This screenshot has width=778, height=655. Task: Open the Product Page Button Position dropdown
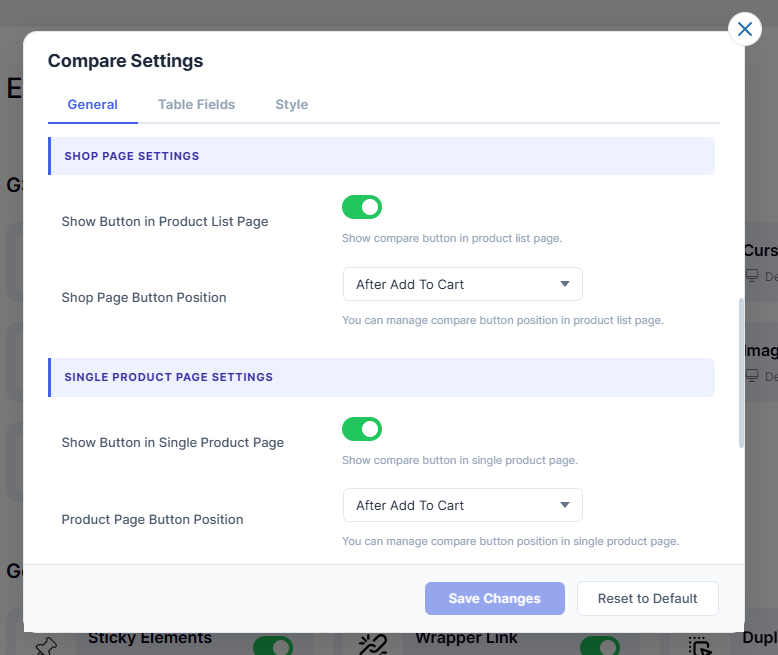pos(462,505)
